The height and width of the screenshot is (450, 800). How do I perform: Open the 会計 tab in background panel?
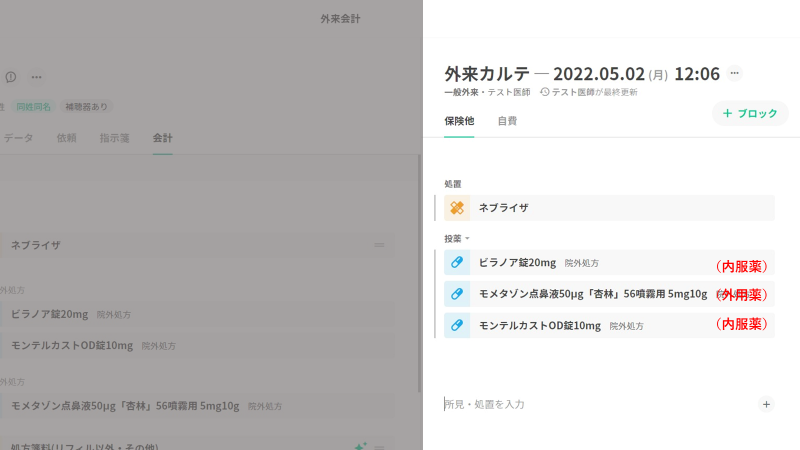point(162,138)
